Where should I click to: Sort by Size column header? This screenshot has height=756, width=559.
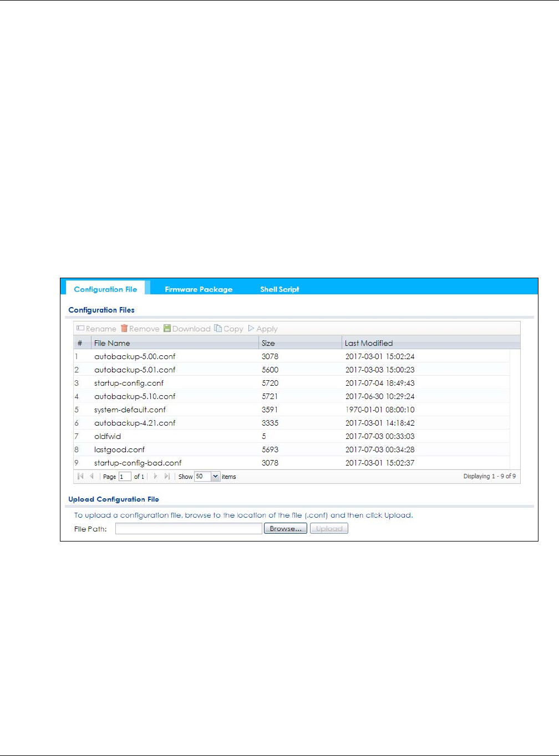coord(300,343)
